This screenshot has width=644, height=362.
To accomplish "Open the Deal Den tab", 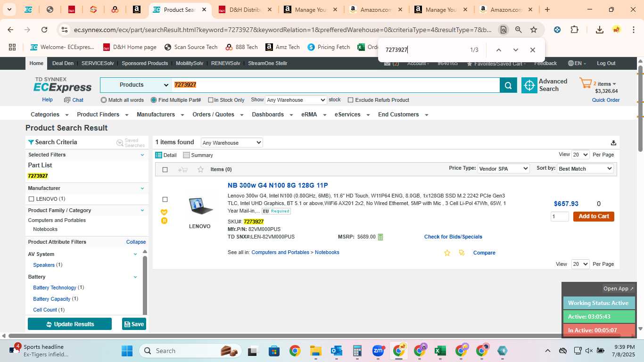I will [x=63, y=63].
